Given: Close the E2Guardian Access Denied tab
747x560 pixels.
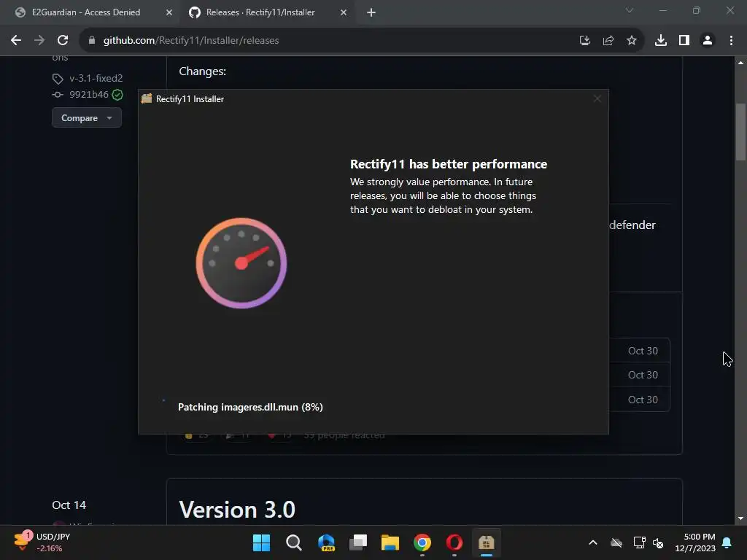Looking at the screenshot, I should pyautogui.click(x=169, y=12).
